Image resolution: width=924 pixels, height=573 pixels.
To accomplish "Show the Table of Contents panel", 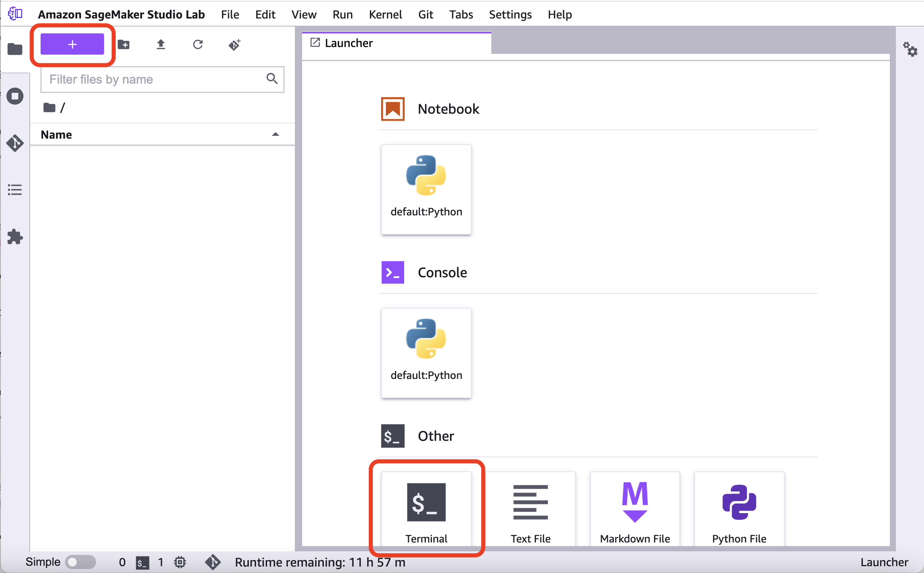I will (15, 190).
